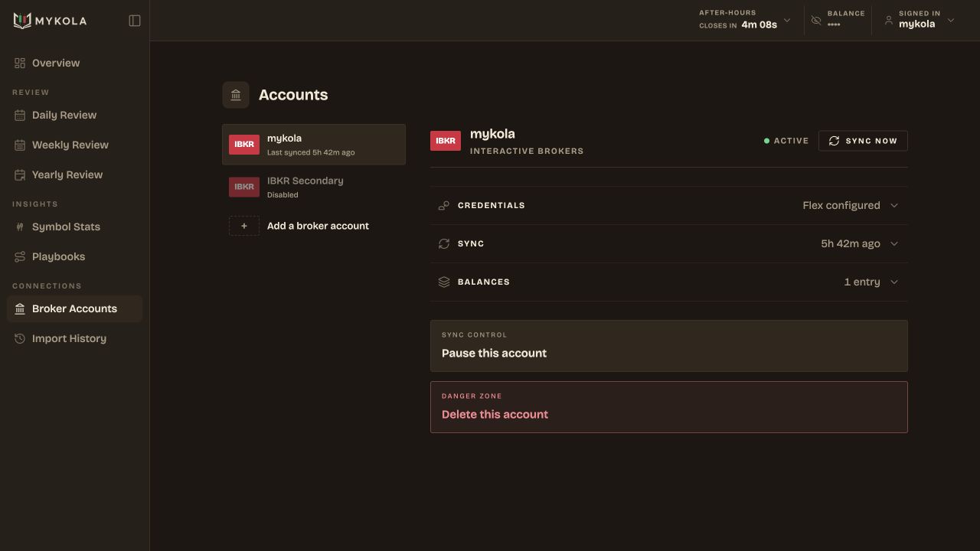The height and width of the screenshot is (551, 980).
Task: Click the ACTIVE status indicator
Action: 786,141
